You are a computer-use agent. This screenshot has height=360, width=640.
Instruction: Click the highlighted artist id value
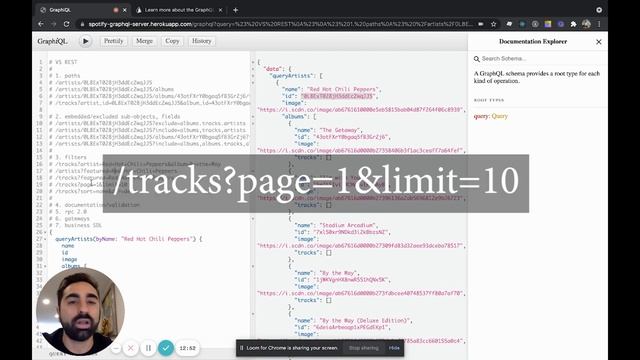(x=338, y=96)
